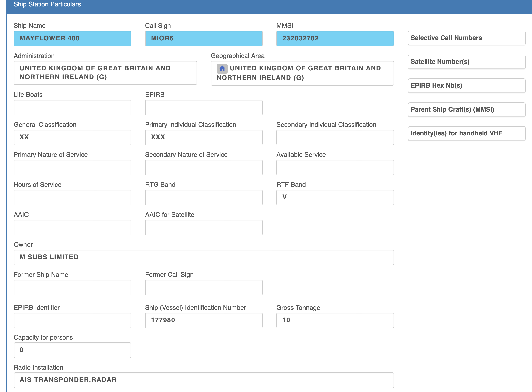The width and height of the screenshot is (532, 392).
Task: Focus the empty Life Boats field
Action: [x=72, y=108]
